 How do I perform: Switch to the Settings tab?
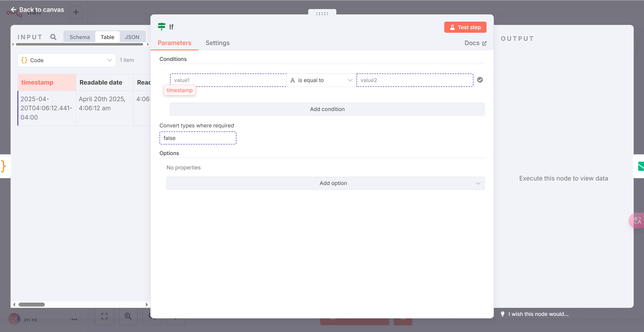tap(217, 43)
